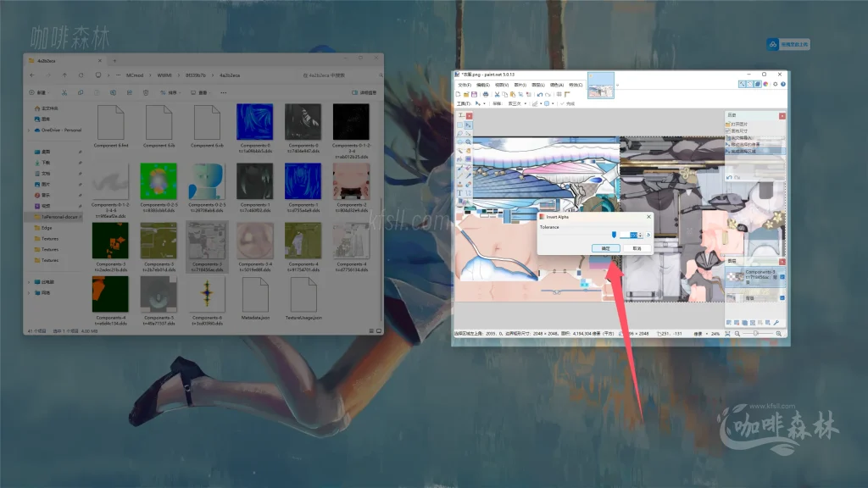
Task: Open the 查看 view dropdown in Explorer
Action: point(200,92)
